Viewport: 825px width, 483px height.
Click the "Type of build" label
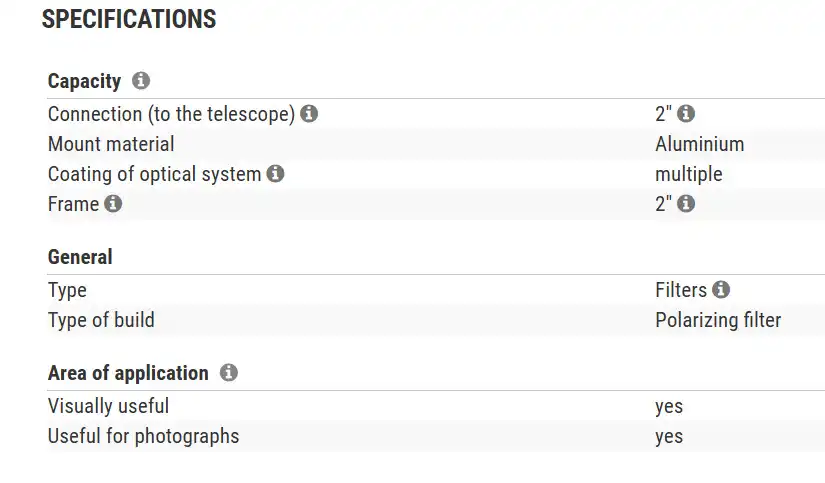click(101, 320)
